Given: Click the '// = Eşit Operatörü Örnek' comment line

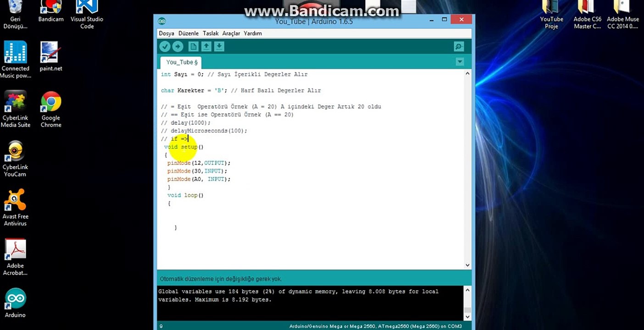Looking at the screenshot, I should tap(271, 107).
